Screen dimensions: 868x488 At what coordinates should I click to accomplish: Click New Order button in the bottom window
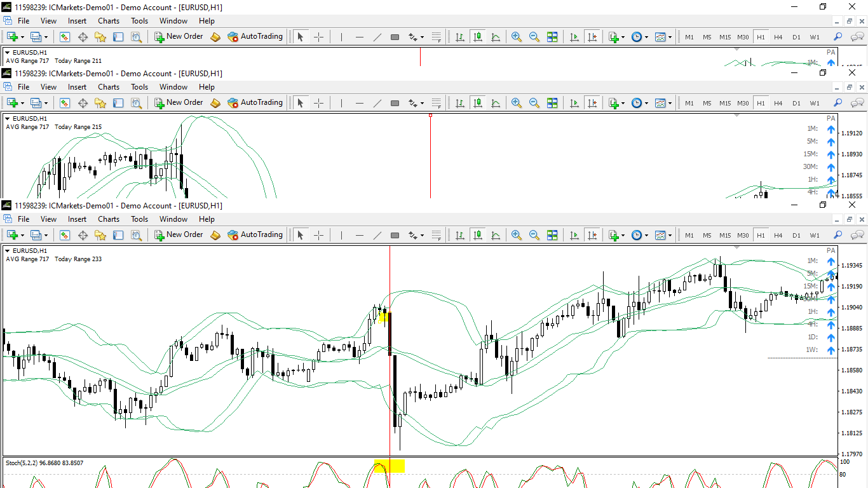[x=179, y=234]
